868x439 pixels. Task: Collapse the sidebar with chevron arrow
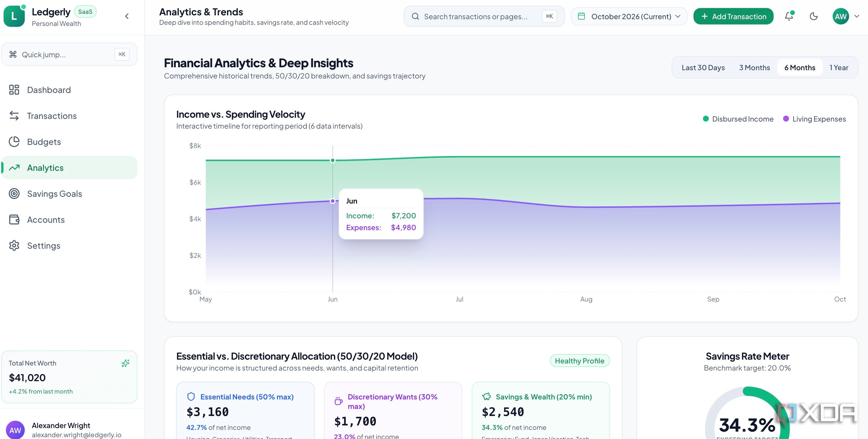pos(127,16)
